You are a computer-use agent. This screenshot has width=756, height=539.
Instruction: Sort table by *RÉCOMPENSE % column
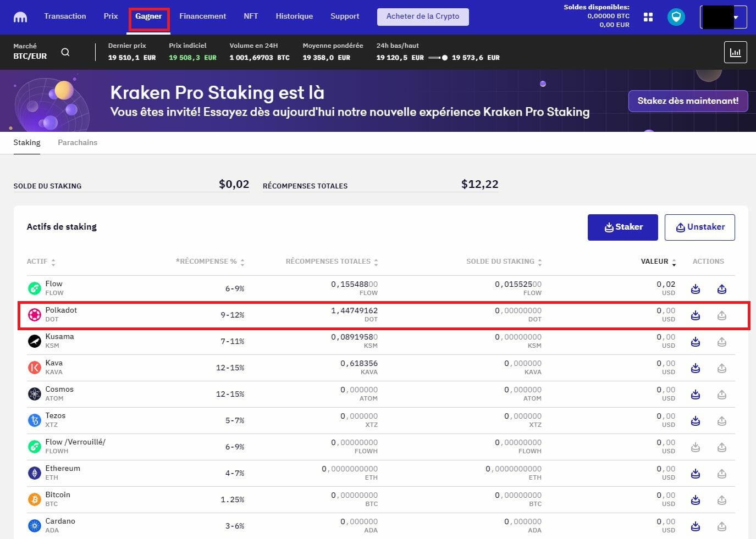[x=210, y=262]
